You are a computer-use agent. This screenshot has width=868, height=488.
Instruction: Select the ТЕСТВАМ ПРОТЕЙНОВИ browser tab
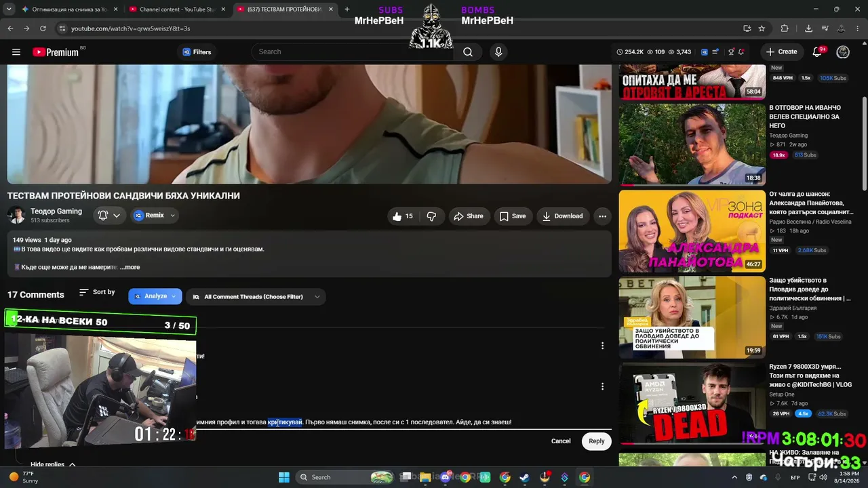[285, 9]
